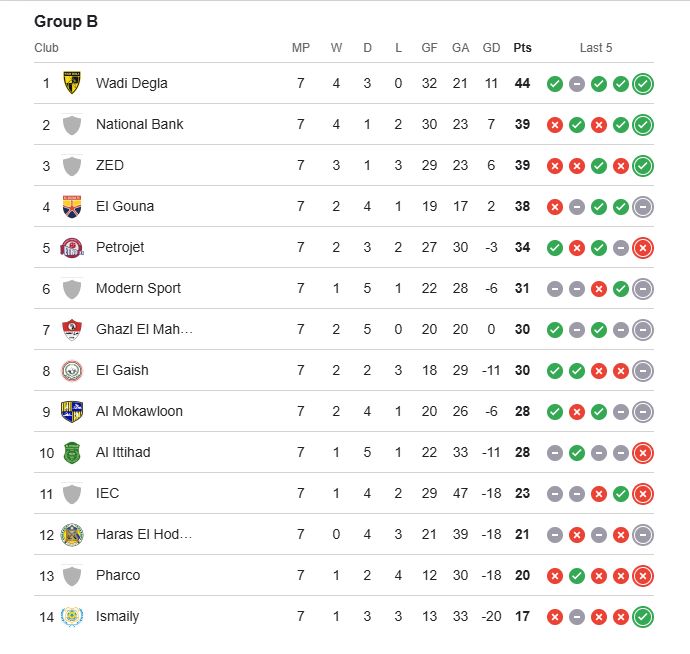Click the Ismaily club crest

pyautogui.click(x=72, y=616)
